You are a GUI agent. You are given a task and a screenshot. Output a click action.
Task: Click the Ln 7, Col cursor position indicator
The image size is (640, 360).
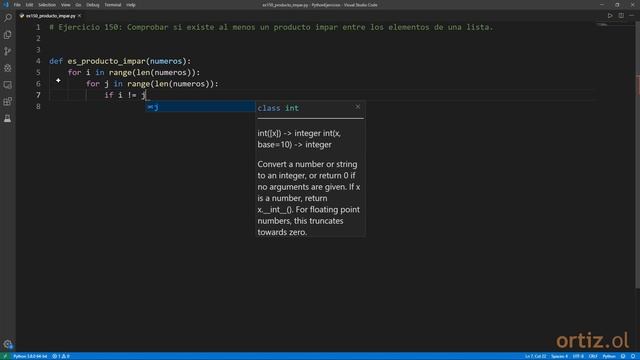[536, 356]
